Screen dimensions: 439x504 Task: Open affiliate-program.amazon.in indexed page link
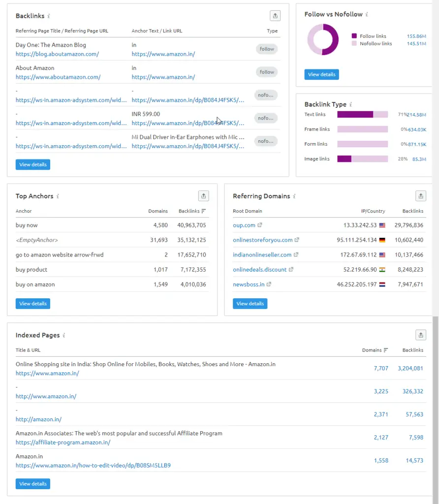point(63,442)
